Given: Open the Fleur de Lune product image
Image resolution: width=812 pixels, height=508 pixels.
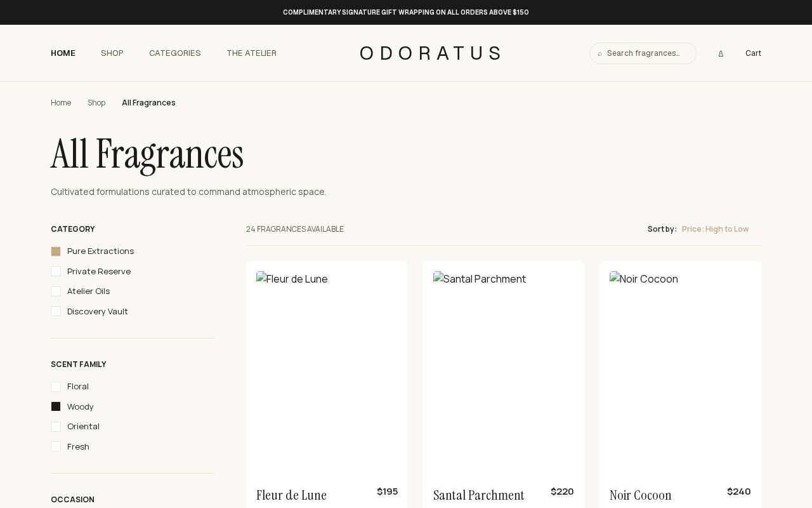Looking at the screenshot, I should [327, 373].
